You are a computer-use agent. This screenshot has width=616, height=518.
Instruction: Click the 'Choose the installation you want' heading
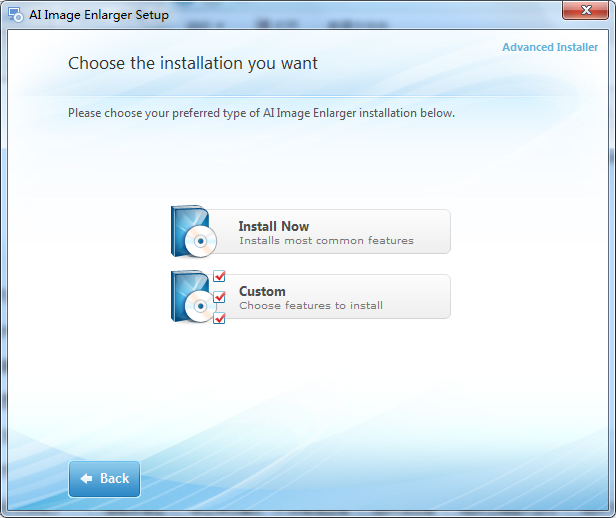[x=192, y=63]
